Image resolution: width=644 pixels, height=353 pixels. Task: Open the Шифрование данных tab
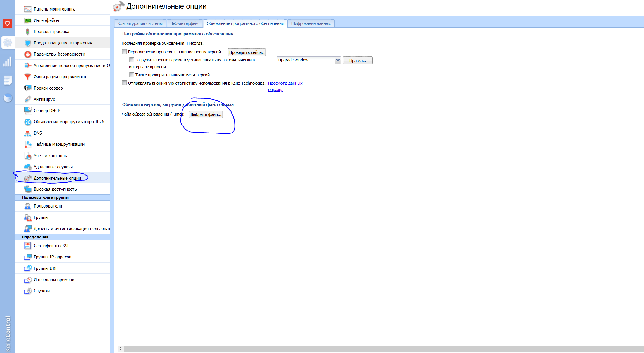coord(311,23)
